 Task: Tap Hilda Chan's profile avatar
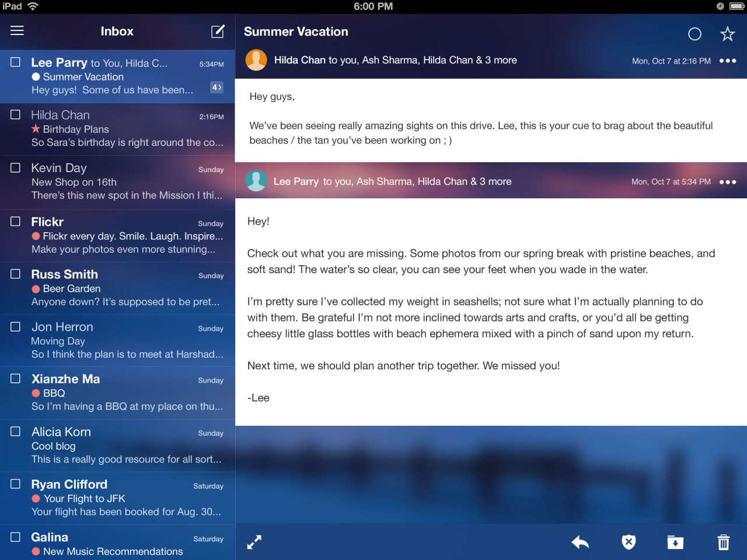[256, 60]
